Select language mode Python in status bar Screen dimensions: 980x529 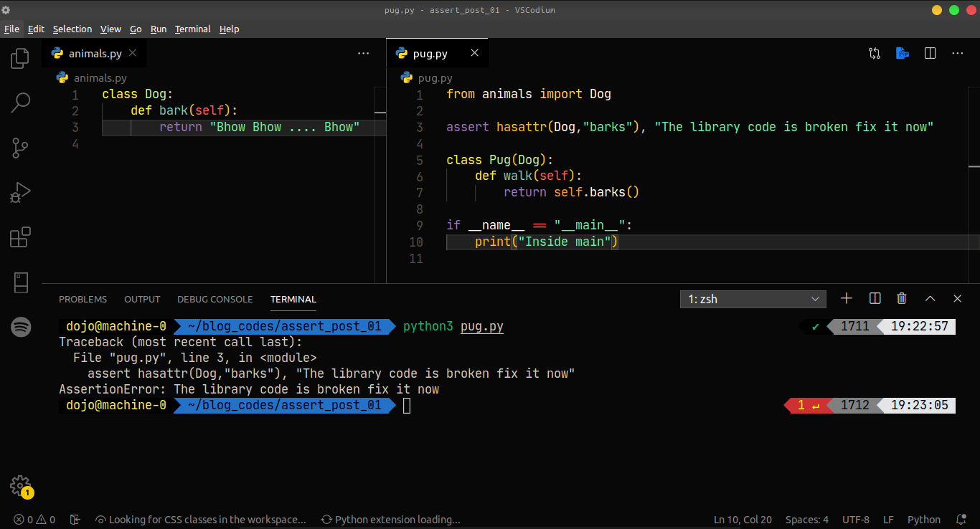coord(924,520)
